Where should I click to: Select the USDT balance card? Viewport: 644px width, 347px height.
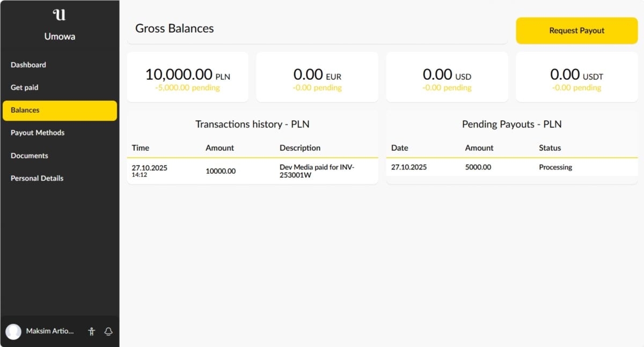pos(576,77)
